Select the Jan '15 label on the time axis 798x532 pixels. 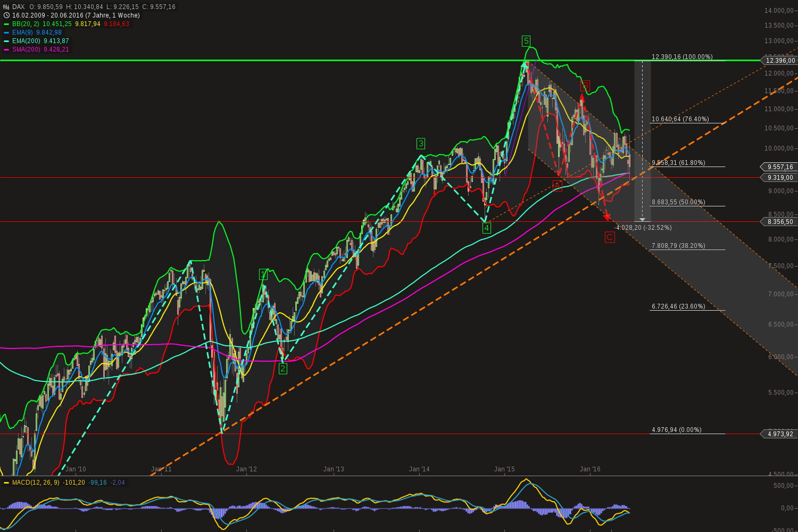coord(504,469)
